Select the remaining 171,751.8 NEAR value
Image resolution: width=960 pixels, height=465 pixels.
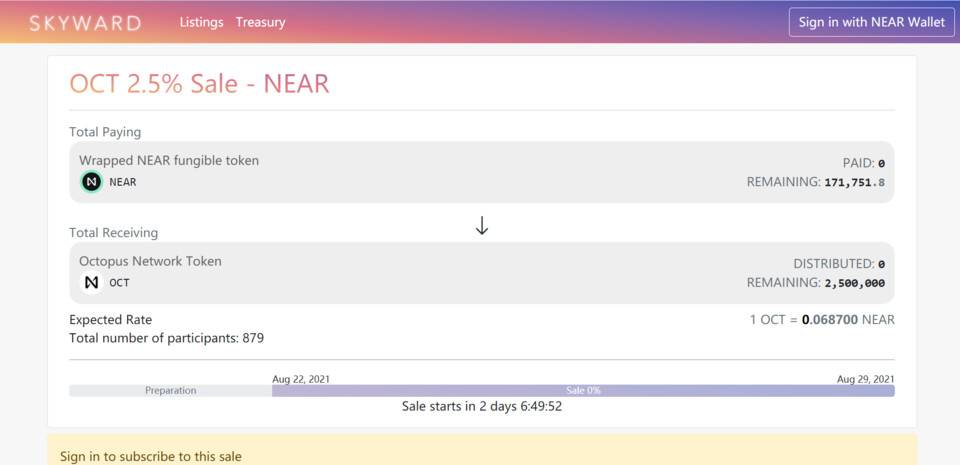[855, 182]
